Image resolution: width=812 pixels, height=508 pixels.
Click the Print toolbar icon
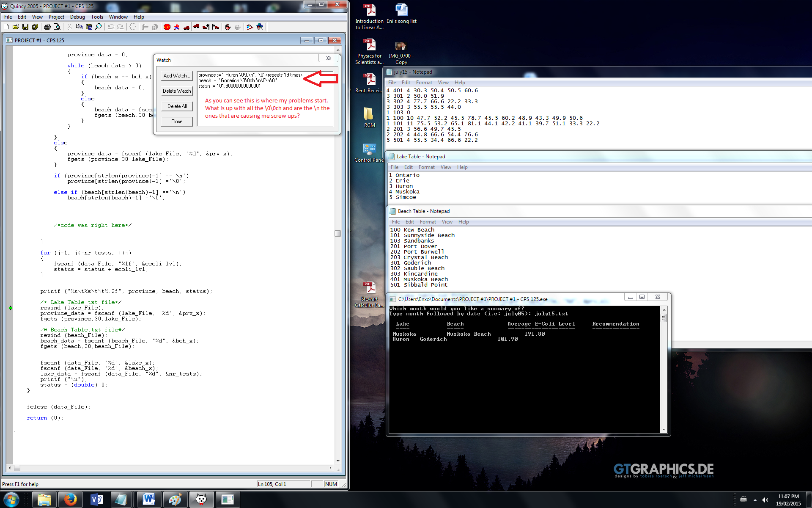47,27
